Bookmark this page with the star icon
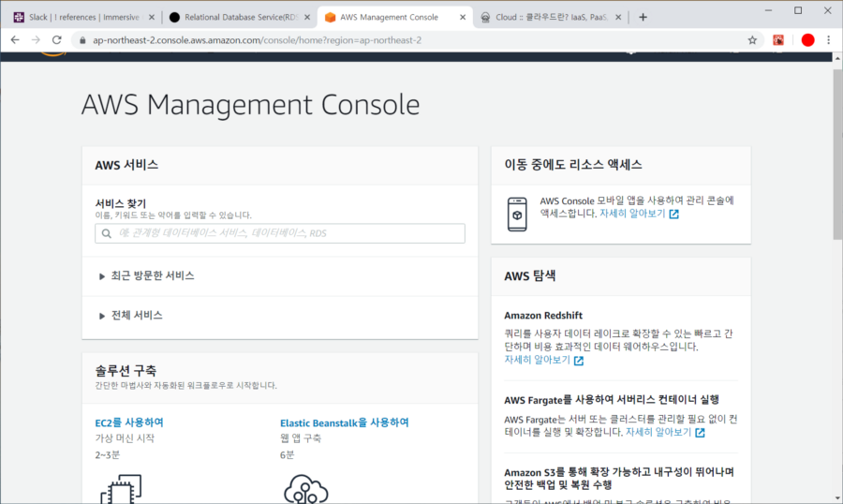The image size is (843, 504). pos(752,39)
